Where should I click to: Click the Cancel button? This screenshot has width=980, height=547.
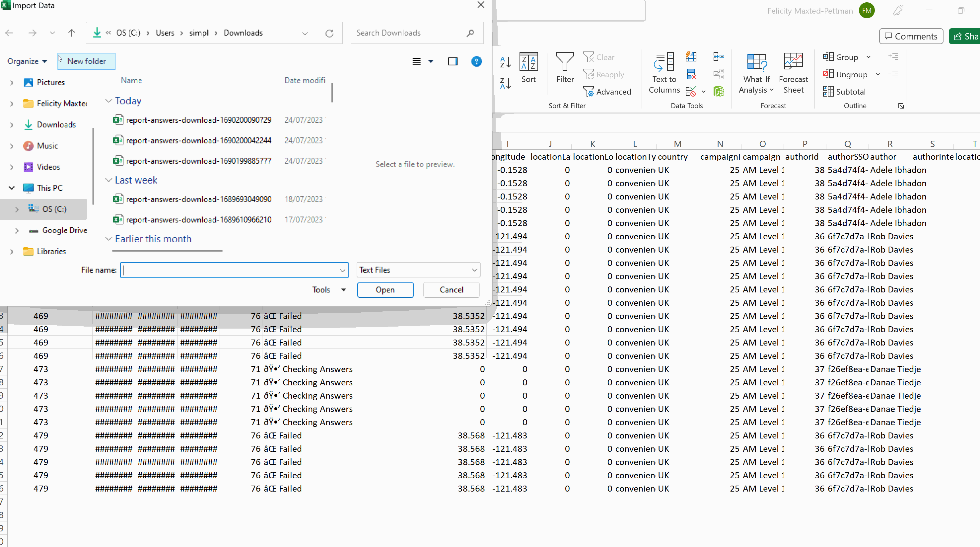pyautogui.click(x=451, y=290)
